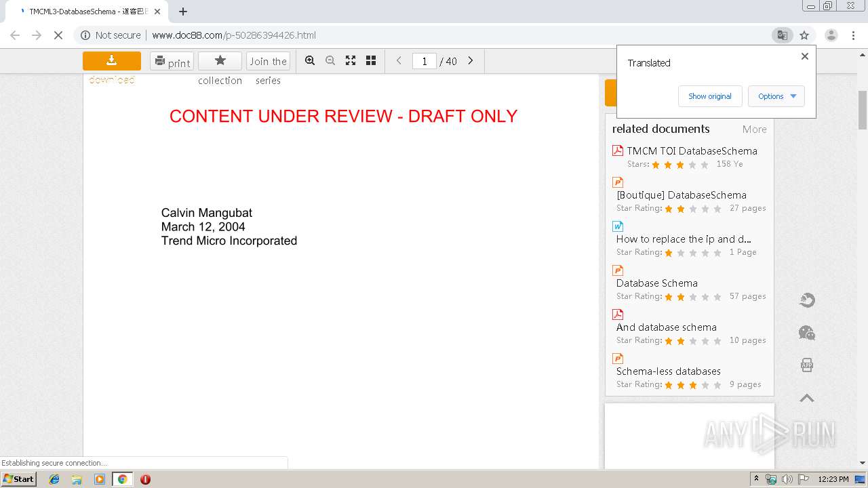Click the WeChat icon on right sidebar
868x488 pixels.
(x=807, y=333)
